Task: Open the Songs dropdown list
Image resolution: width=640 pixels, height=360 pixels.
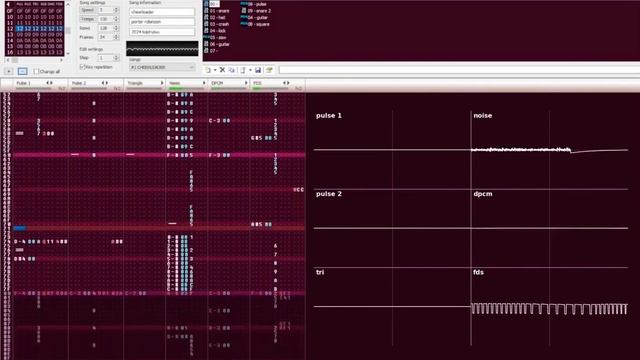Action: 162,67
